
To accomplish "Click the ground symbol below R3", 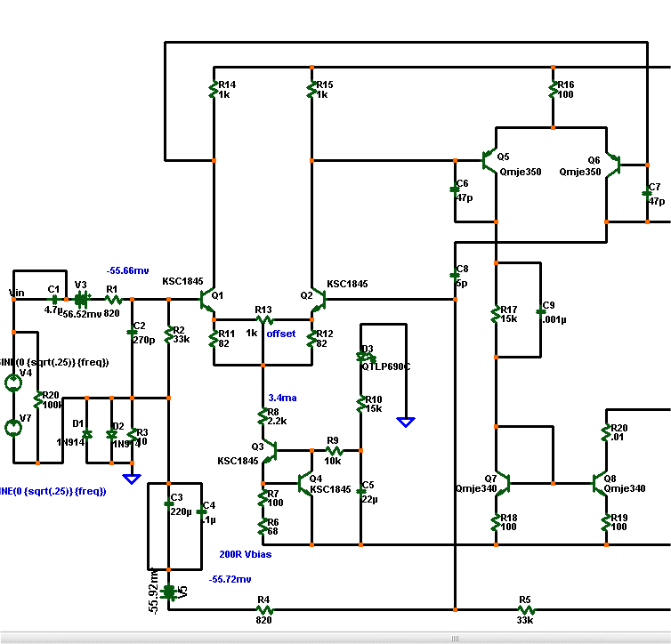I will (132, 479).
